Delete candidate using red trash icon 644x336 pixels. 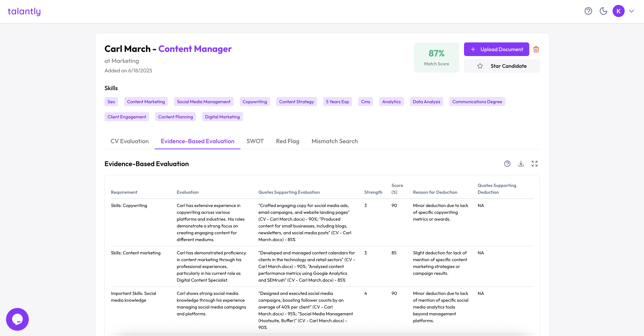(536, 49)
